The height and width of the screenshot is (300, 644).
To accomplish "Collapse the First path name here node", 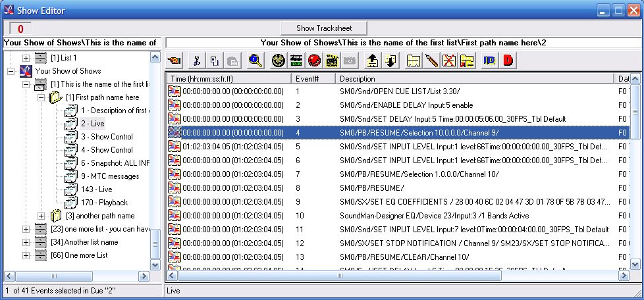I will (x=41, y=97).
